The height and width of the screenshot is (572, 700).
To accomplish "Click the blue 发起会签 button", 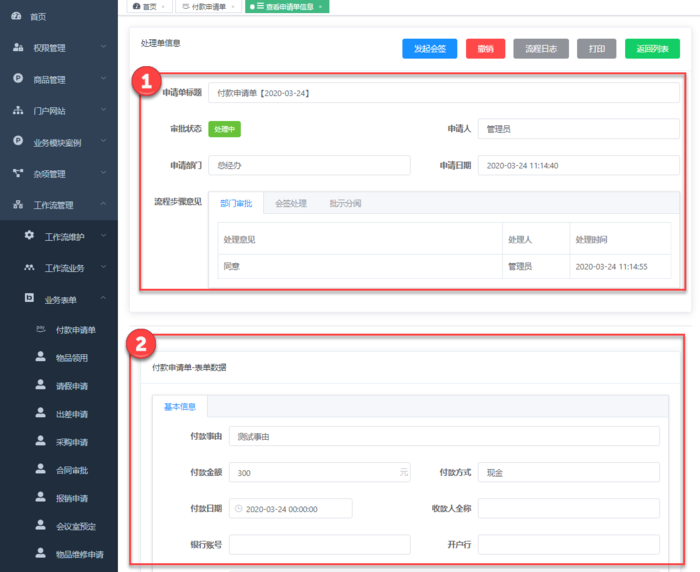I will (429, 48).
